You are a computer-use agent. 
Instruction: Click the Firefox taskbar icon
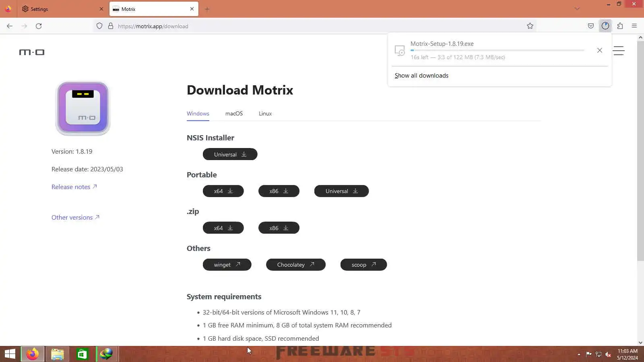click(x=33, y=354)
